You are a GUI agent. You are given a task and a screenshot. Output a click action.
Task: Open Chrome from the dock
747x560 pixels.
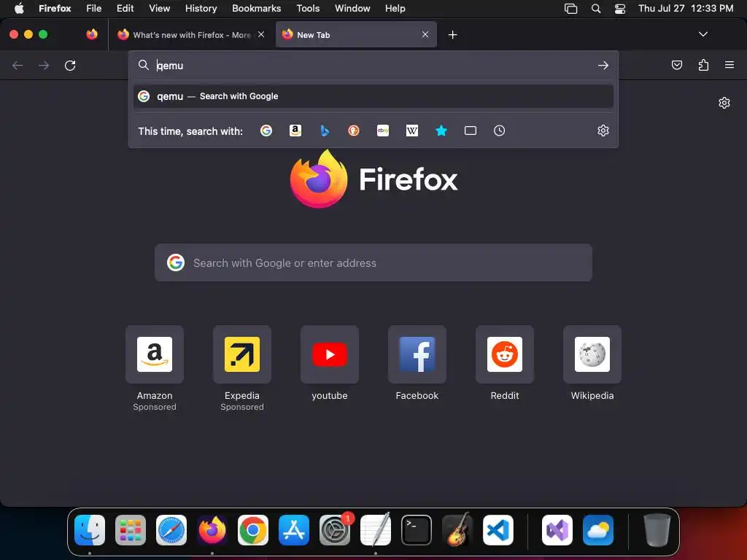[x=253, y=530]
